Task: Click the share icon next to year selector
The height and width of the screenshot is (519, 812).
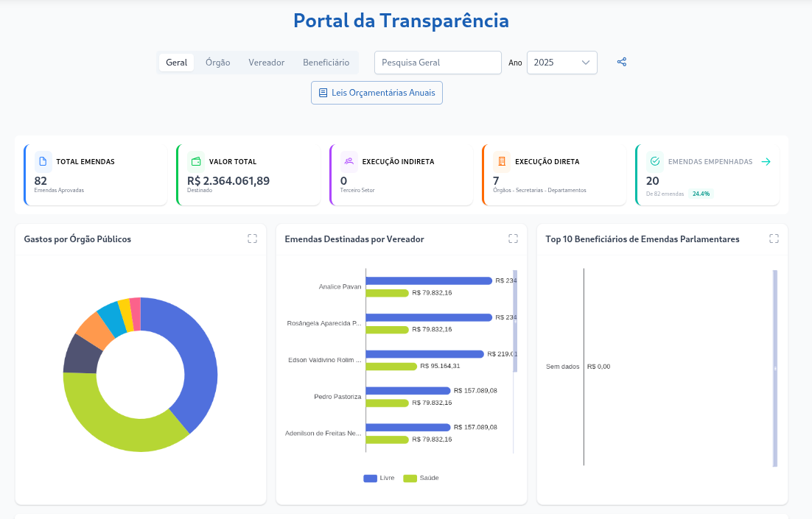Action: tap(621, 62)
